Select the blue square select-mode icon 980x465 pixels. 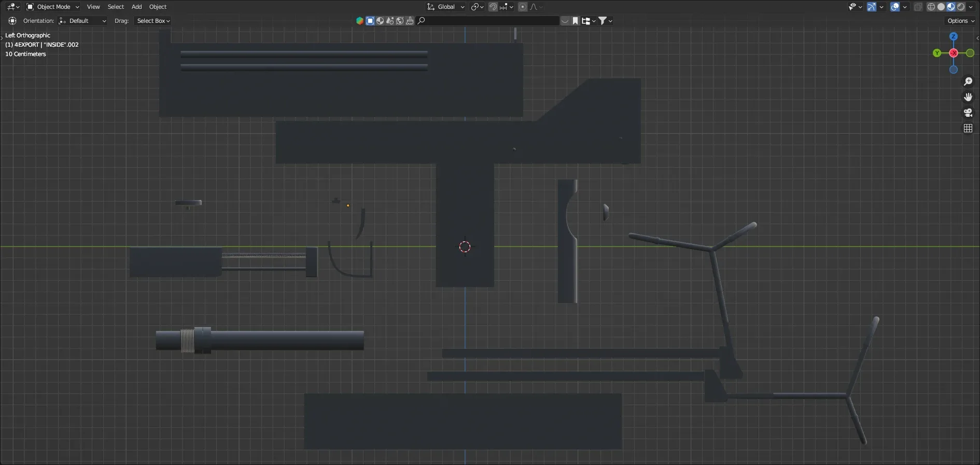pos(370,21)
